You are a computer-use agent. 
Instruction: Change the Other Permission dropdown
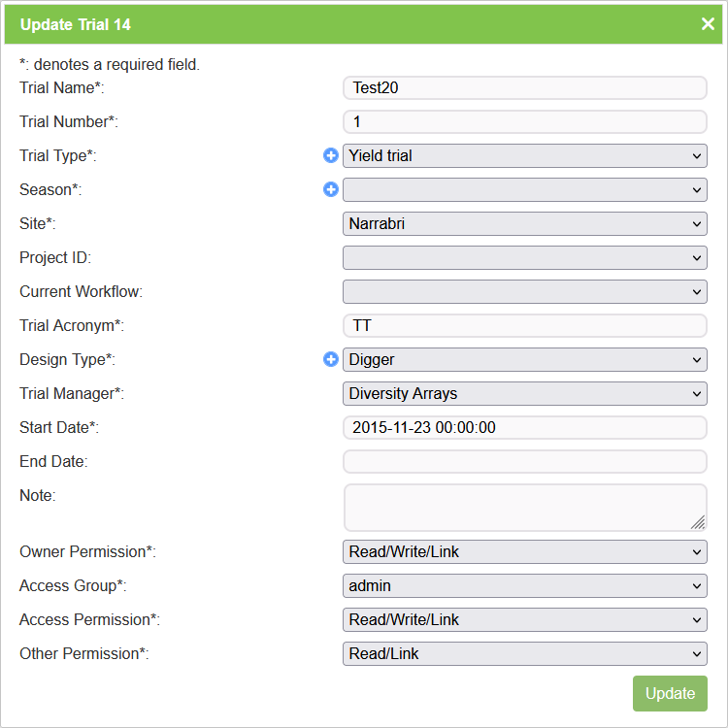tap(524, 653)
